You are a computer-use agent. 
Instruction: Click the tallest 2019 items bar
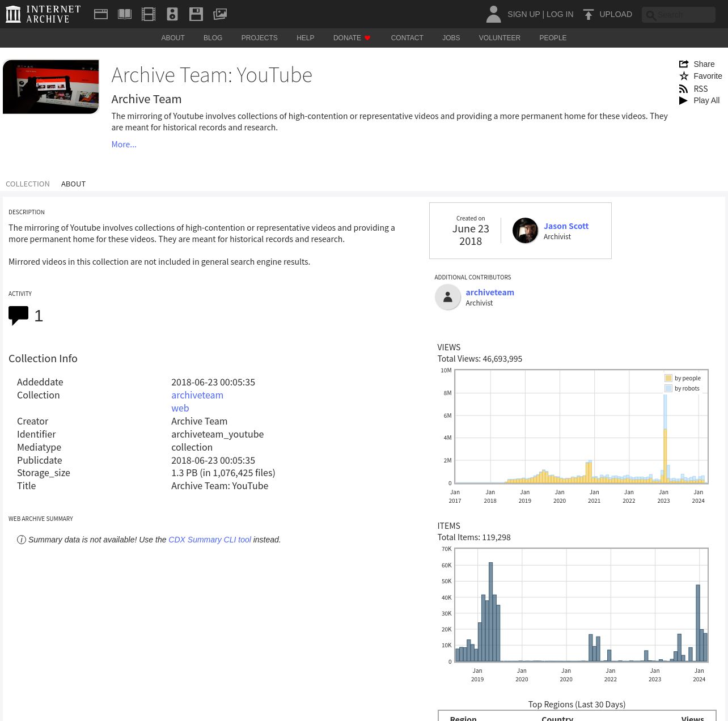point(490,612)
